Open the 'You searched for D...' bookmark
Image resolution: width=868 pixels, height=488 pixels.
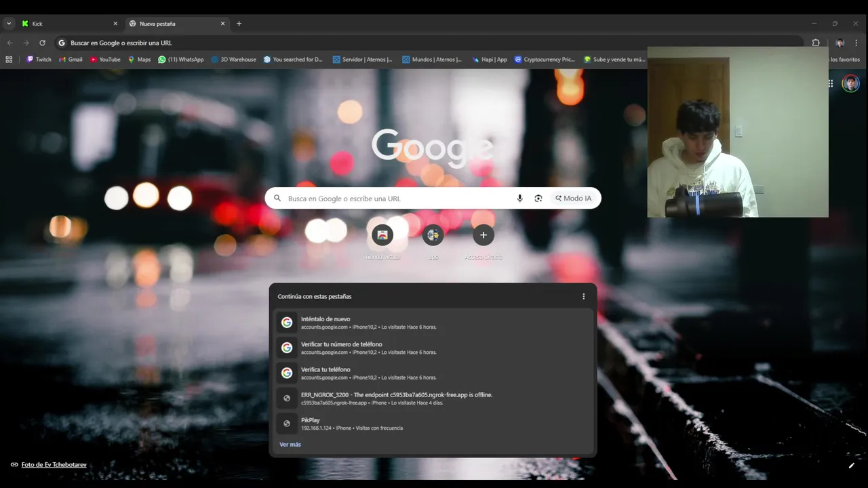point(293,60)
